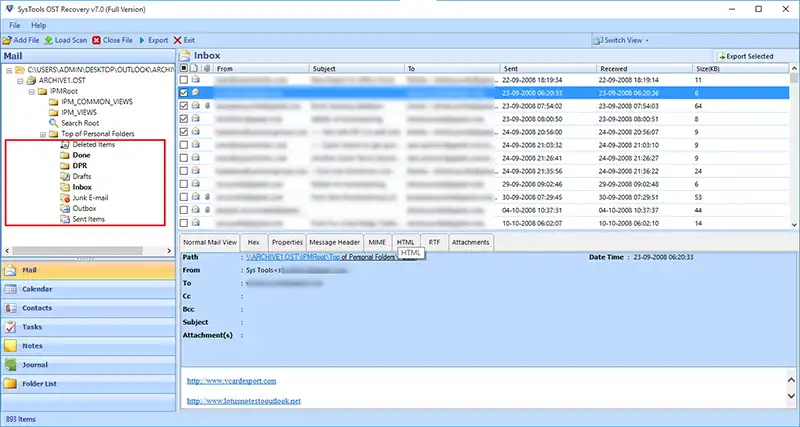Viewport: 800px width, 427px height.
Task: Check the email sent 24-09-2008 21:03:32
Action: [x=184, y=145]
